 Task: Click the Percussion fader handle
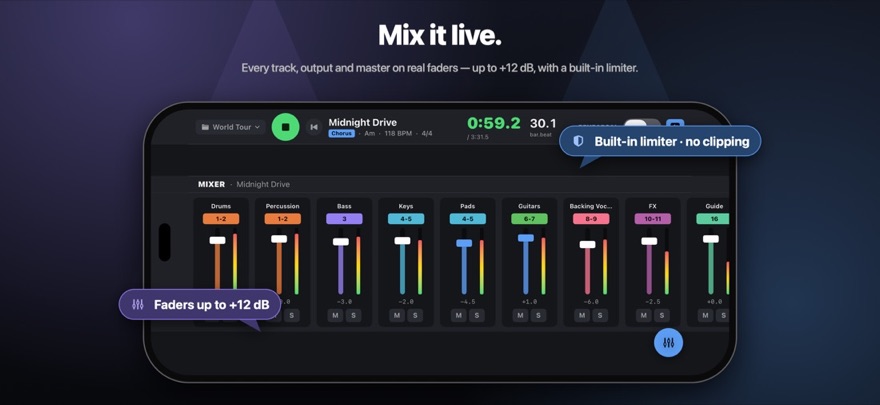279,239
